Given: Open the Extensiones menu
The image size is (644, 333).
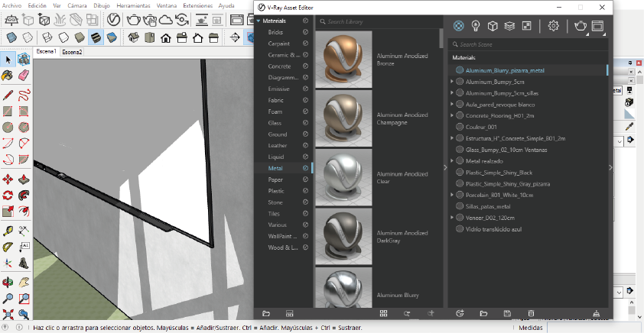Looking at the screenshot, I should 198,6.
